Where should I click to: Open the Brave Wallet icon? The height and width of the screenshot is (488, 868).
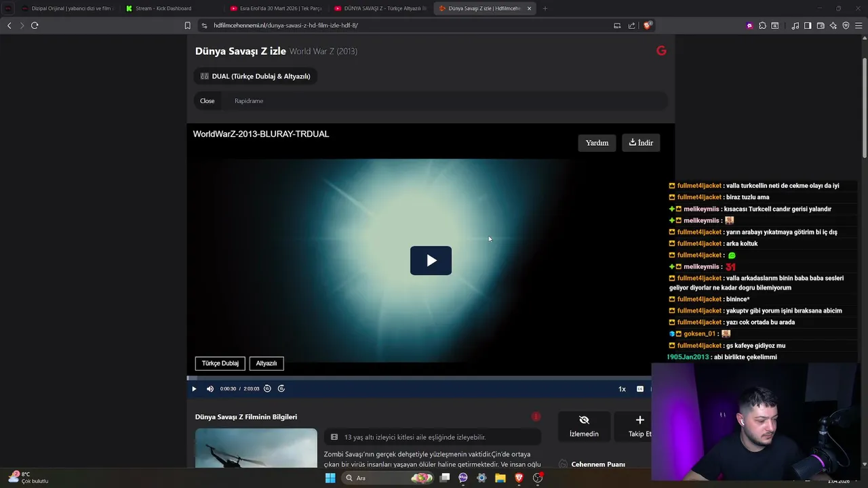(821, 26)
